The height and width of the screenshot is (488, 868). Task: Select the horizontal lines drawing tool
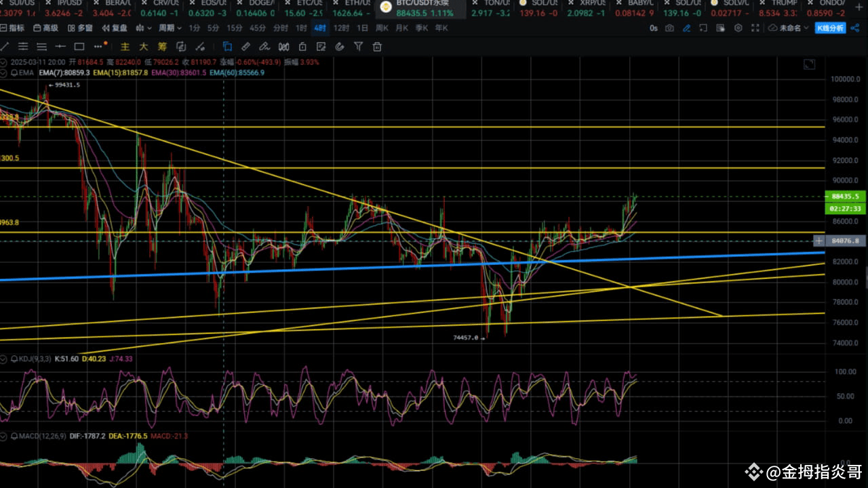pos(41,47)
